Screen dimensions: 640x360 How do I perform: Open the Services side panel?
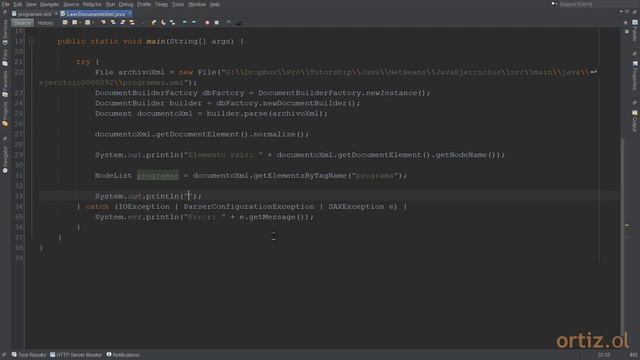pyautogui.click(x=5, y=33)
